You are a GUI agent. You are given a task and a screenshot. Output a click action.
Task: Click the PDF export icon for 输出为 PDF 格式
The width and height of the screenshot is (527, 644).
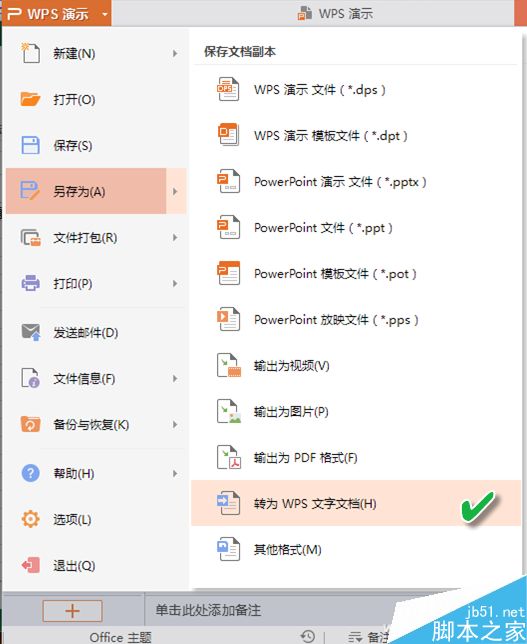pos(229,457)
